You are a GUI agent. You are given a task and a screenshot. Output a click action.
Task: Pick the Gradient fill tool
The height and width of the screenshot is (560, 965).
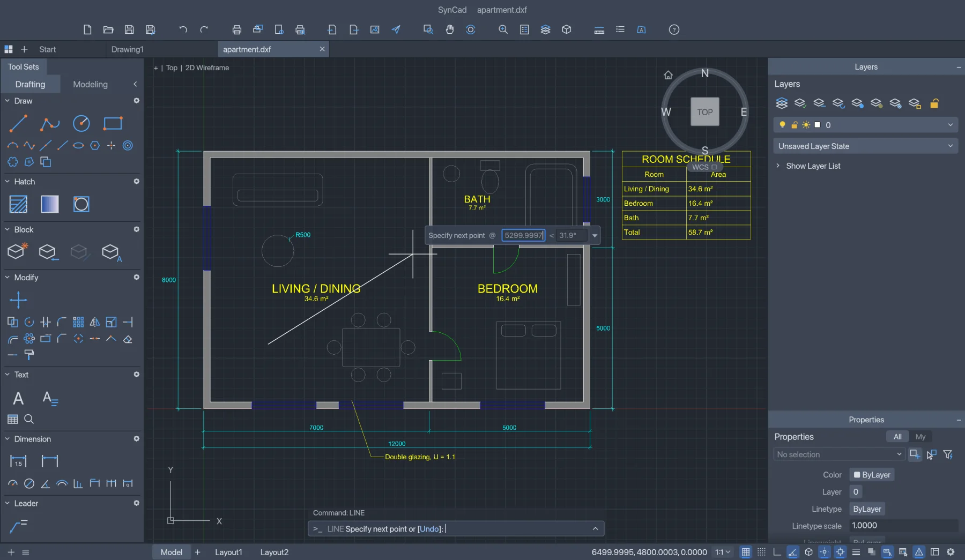(50, 204)
